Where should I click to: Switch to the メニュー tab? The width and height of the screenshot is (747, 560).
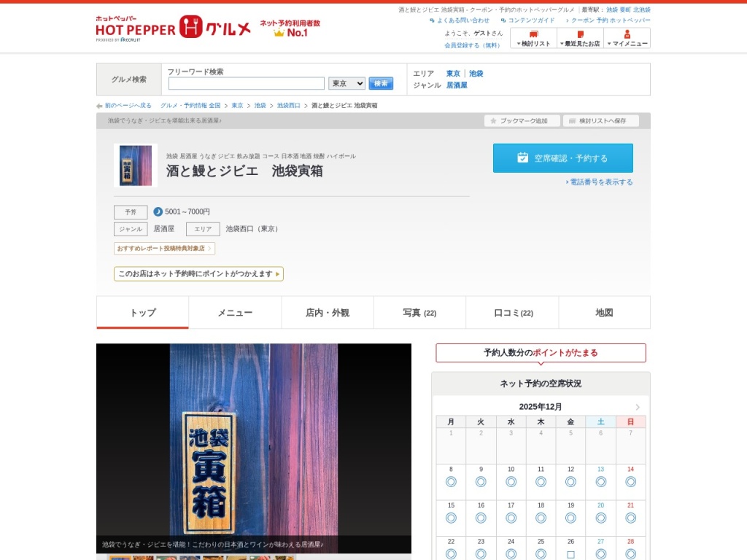(x=235, y=313)
